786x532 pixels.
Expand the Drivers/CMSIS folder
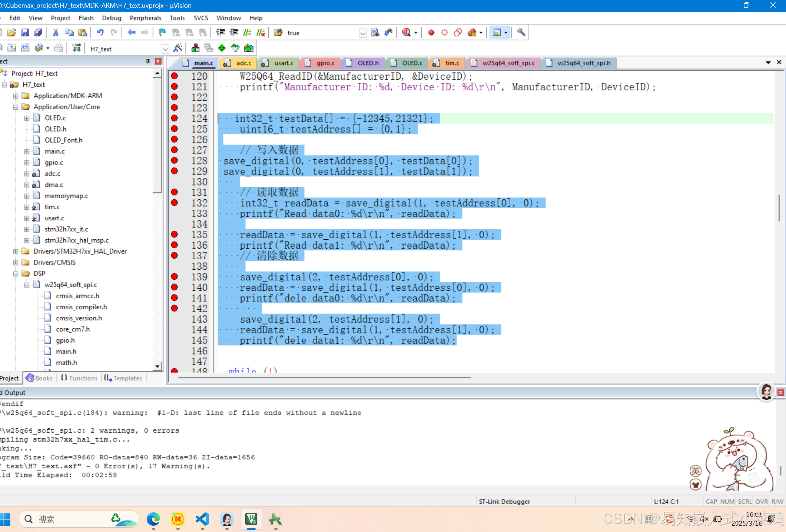coord(16,262)
